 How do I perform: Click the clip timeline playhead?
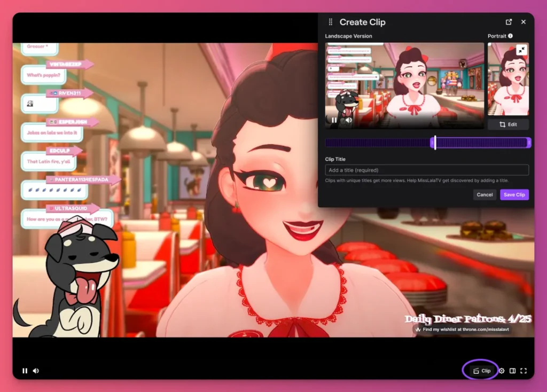click(x=435, y=143)
